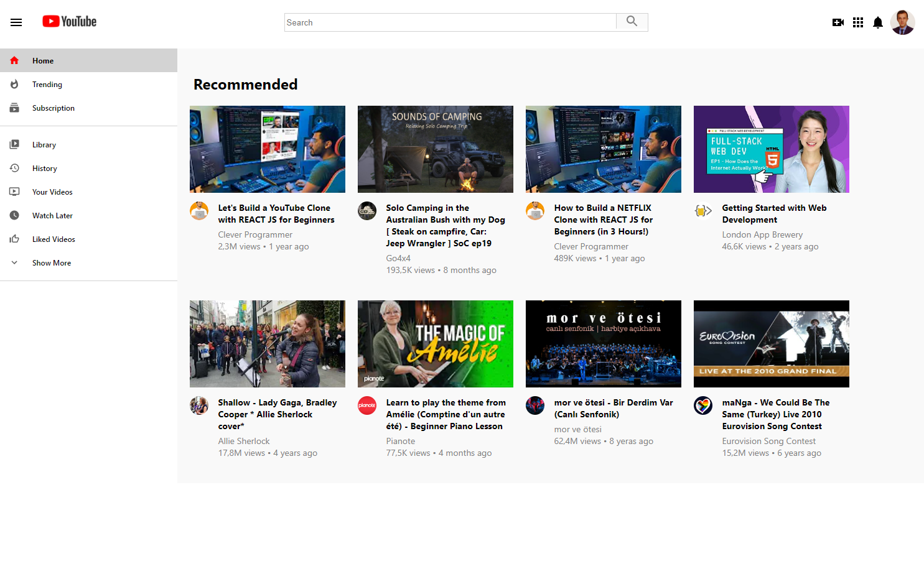Click the History clock-arrow icon
Viewport: 924px width, 579px height.
pyautogui.click(x=14, y=168)
